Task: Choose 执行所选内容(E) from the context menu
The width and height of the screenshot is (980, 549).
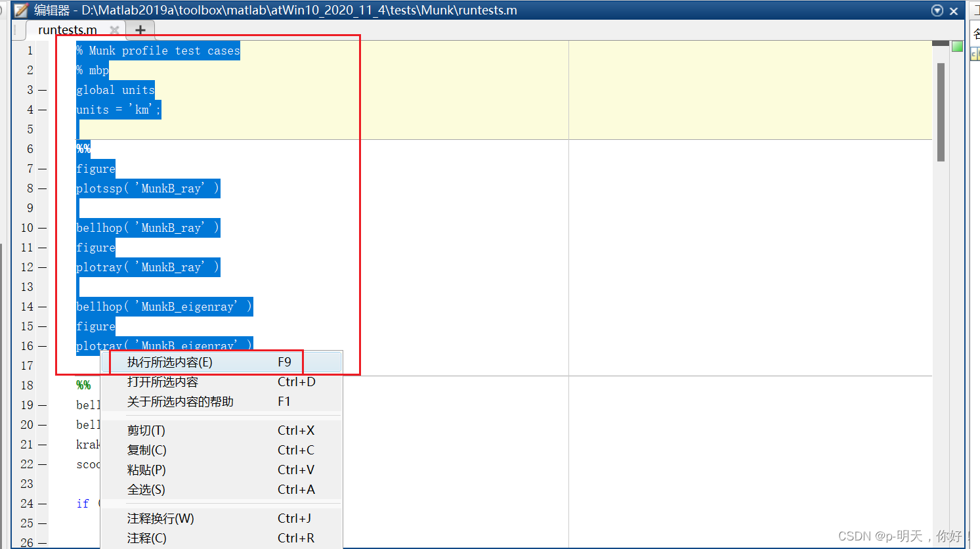Action: pyautogui.click(x=221, y=362)
